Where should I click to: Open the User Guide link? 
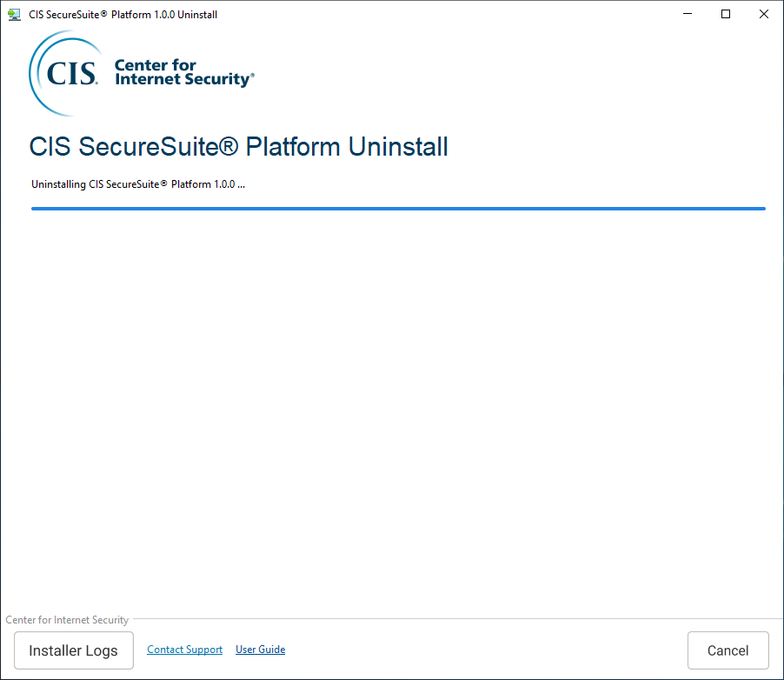(261, 650)
